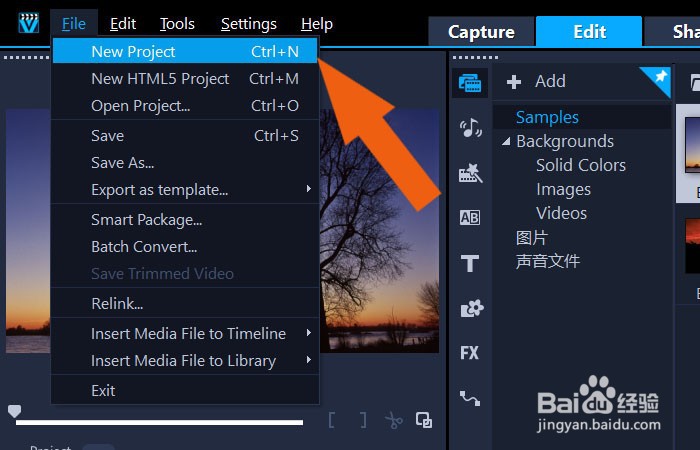This screenshot has height=450, width=700.
Task: Open the Edit menu in menu bar
Action: [x=123, y=24]
